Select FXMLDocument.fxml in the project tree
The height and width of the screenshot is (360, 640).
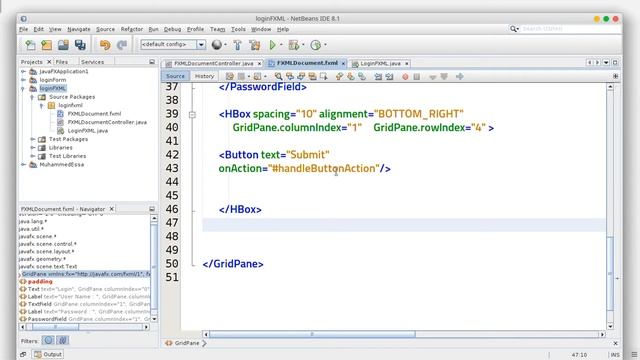click(94, 114)
